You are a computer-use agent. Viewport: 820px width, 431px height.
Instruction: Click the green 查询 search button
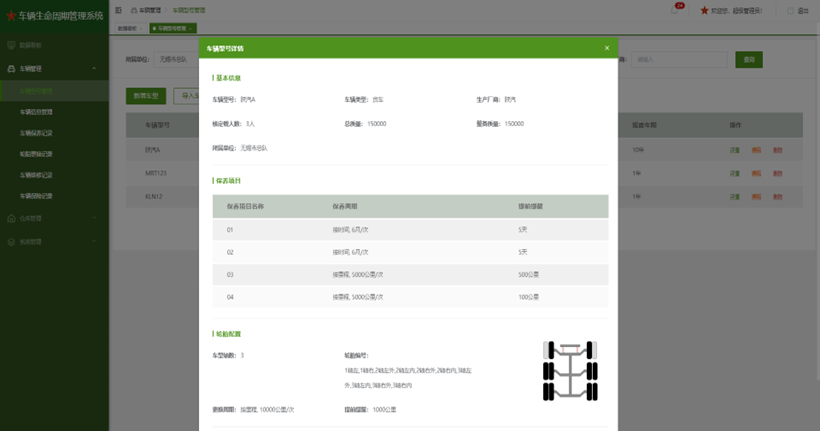click(746, 60)
